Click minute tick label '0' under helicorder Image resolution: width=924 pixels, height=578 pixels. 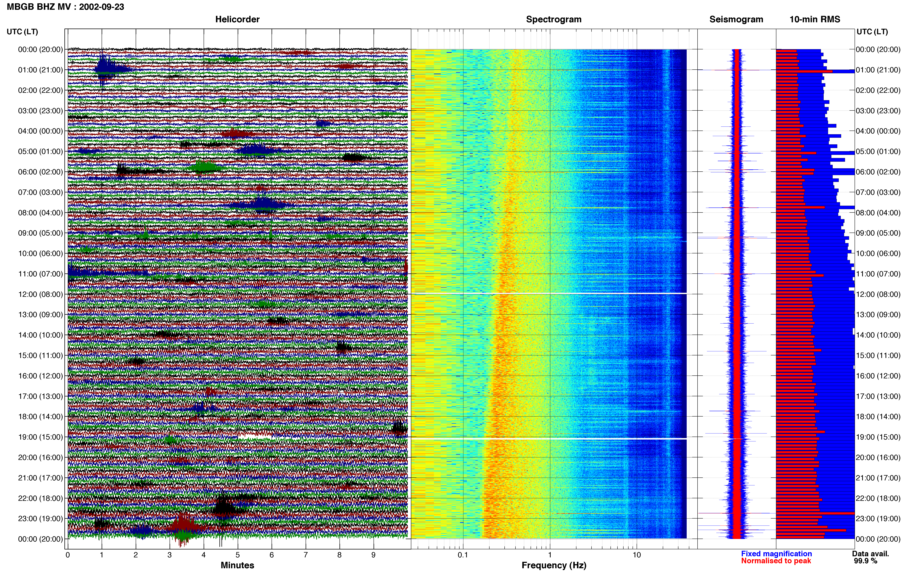[x=68, y=555]
